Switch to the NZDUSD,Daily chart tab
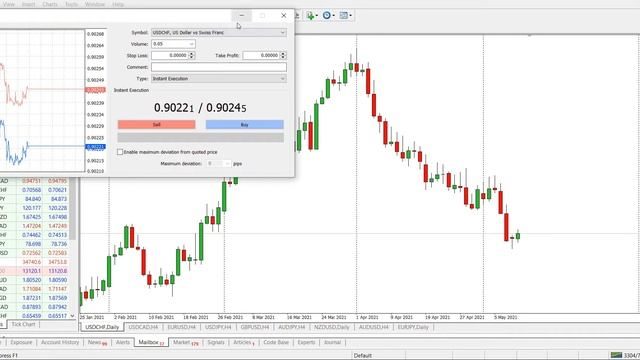640x360 pixels. point(331,327)
